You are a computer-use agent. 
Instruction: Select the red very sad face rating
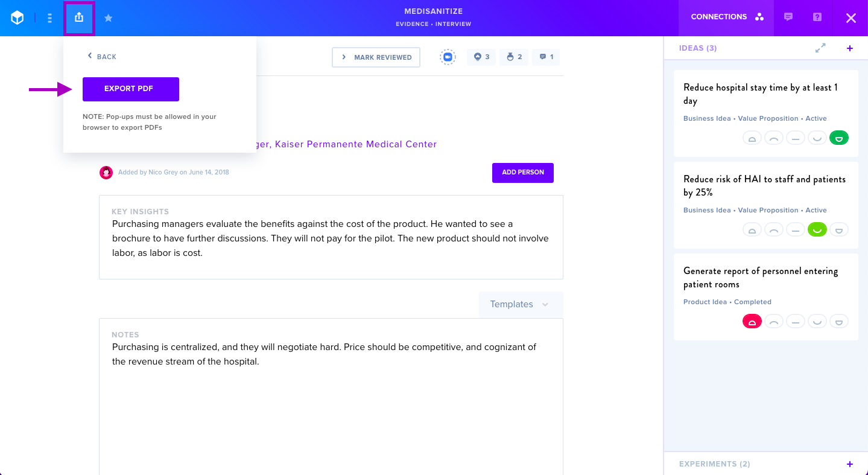[x=752, y=321]
